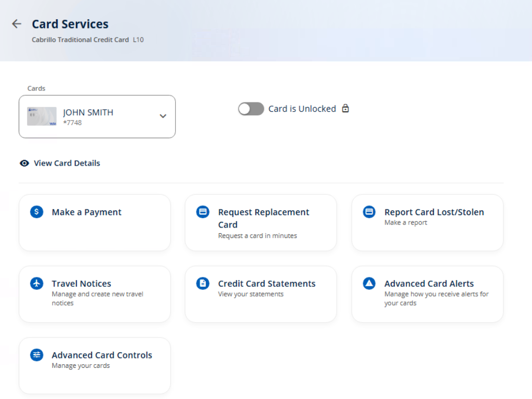Click the Report Card Lost/Stolen card icon
Screen dimensions: 532x399
[369, 211]
